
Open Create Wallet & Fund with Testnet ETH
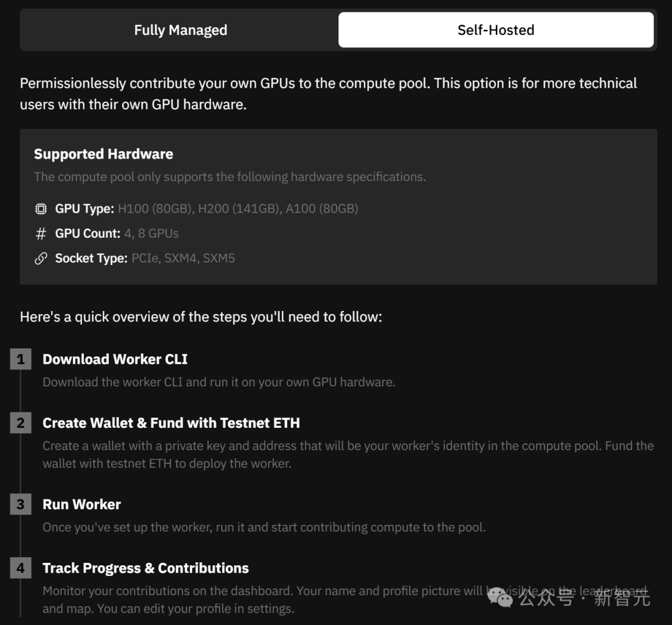[171, 423]
